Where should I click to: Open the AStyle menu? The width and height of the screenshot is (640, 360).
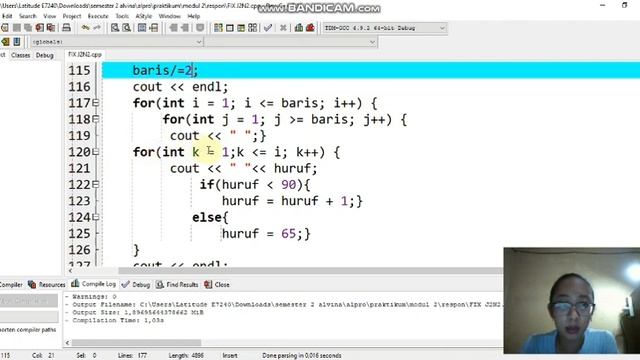tap(144, 16)
